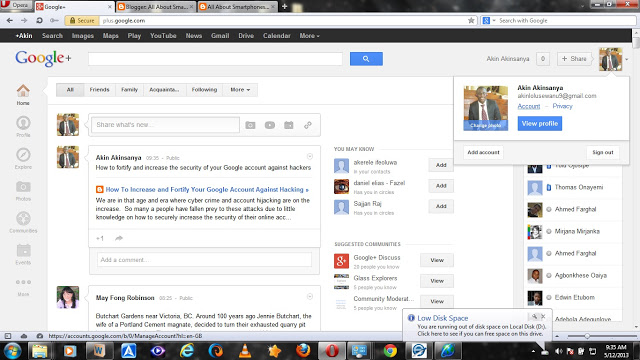Open Microsoft Word from taskbar

[99, 351]
